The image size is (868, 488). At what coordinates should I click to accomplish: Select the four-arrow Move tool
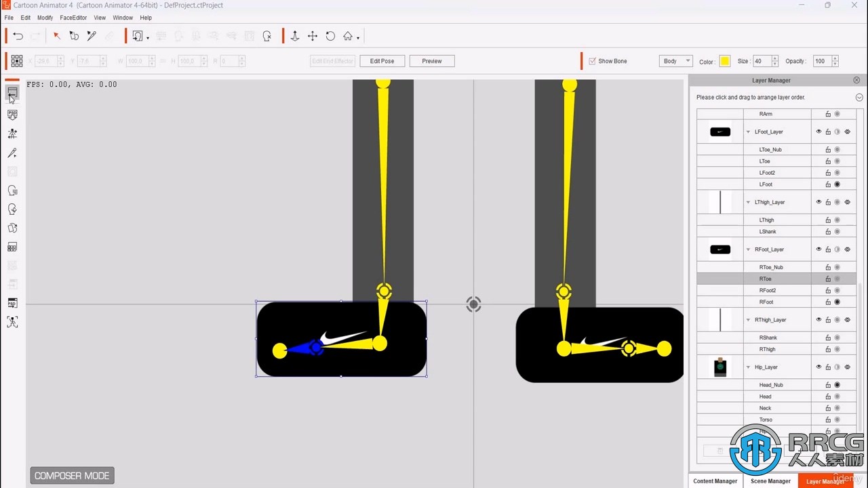tap(313, 36)
